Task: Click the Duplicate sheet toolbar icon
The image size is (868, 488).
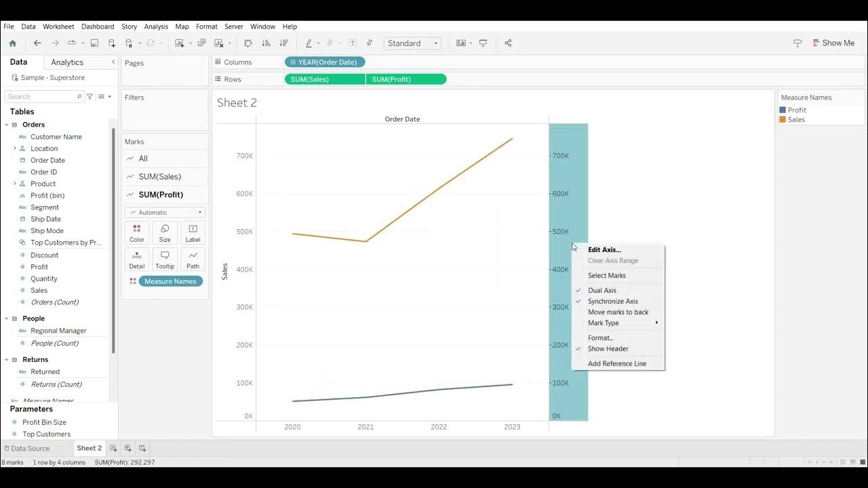Action: pyautogui.click(x=201, y=43)
